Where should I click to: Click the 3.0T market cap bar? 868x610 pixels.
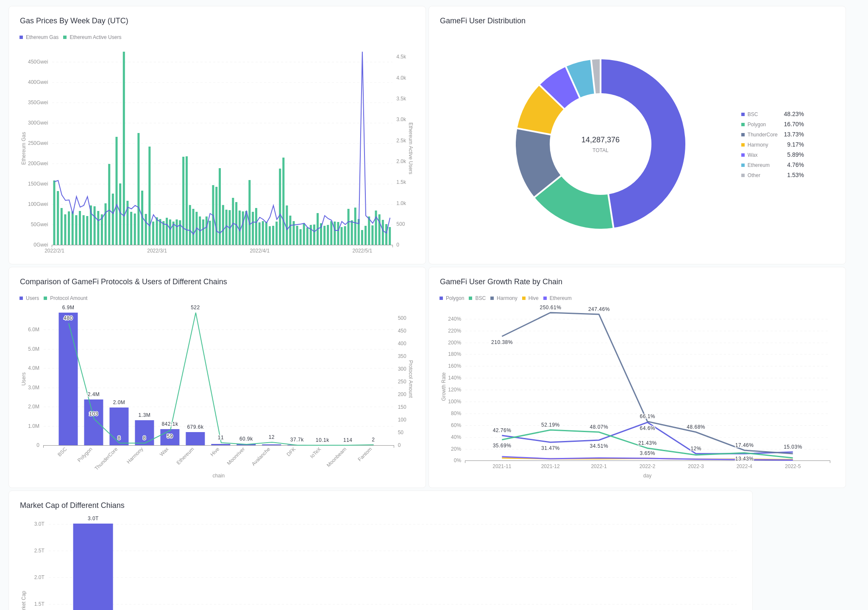[x=93, y=563]
